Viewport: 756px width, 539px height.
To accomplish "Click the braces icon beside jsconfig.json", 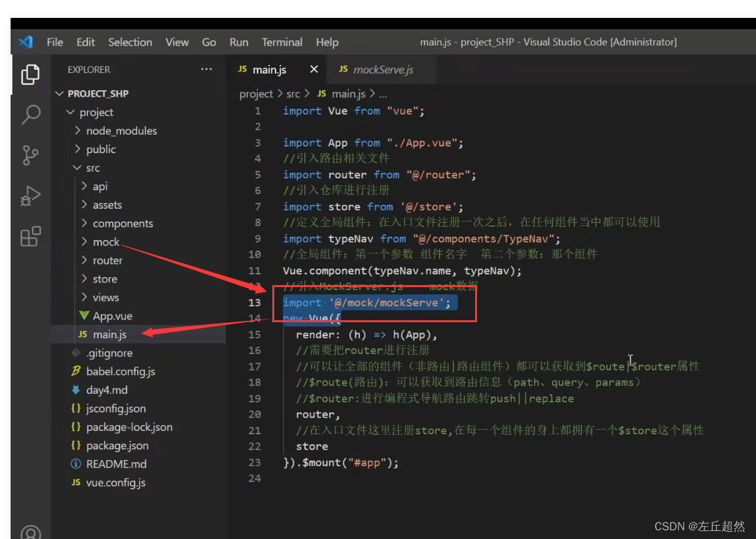I will pyautogui.click(x=76, y=408).
